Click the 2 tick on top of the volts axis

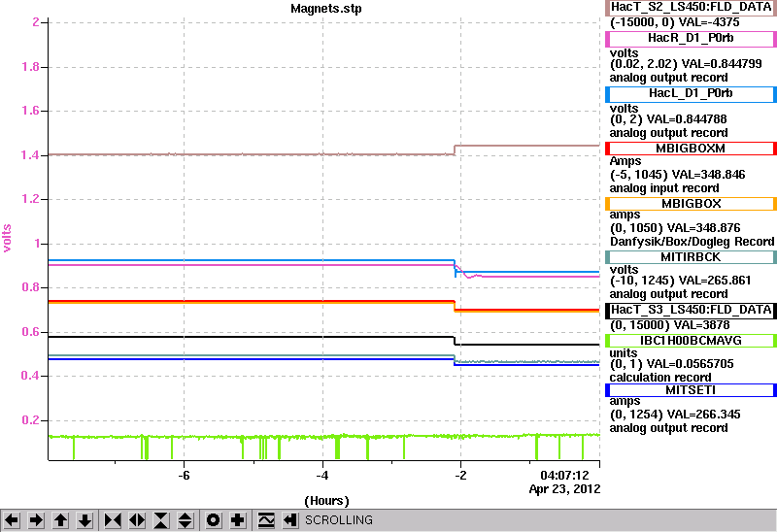[x=36, y=22]
